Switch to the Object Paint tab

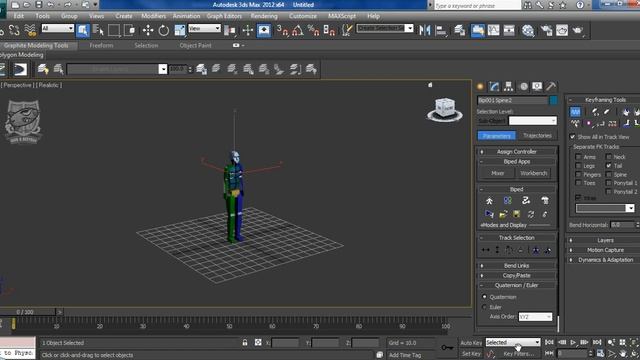(x=196, y=45)
